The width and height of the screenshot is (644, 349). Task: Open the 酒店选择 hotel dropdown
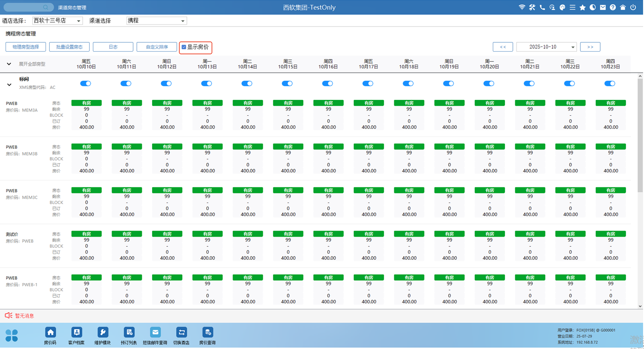pos(57,21)
